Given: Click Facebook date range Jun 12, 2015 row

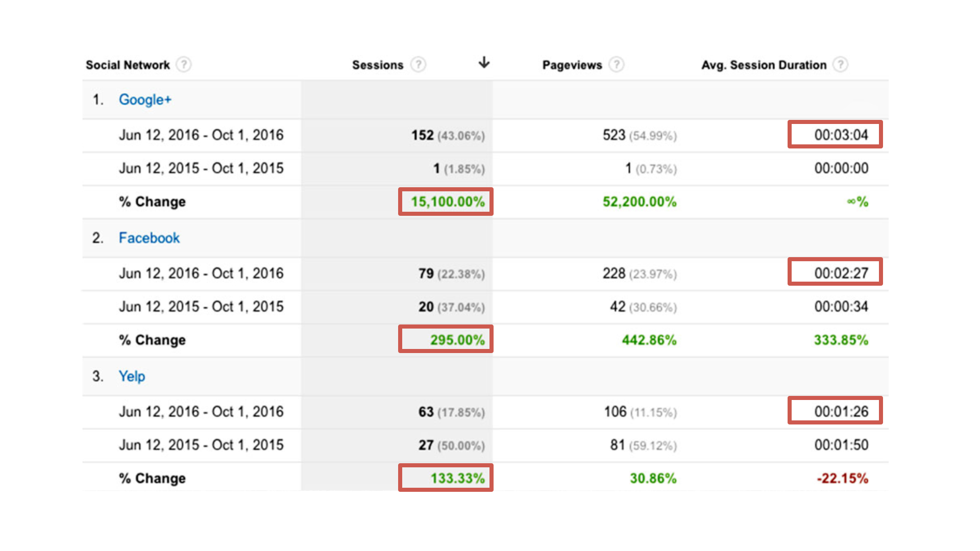Looking at the screenshot, I should pyautogui.click(x=201, y=307).
